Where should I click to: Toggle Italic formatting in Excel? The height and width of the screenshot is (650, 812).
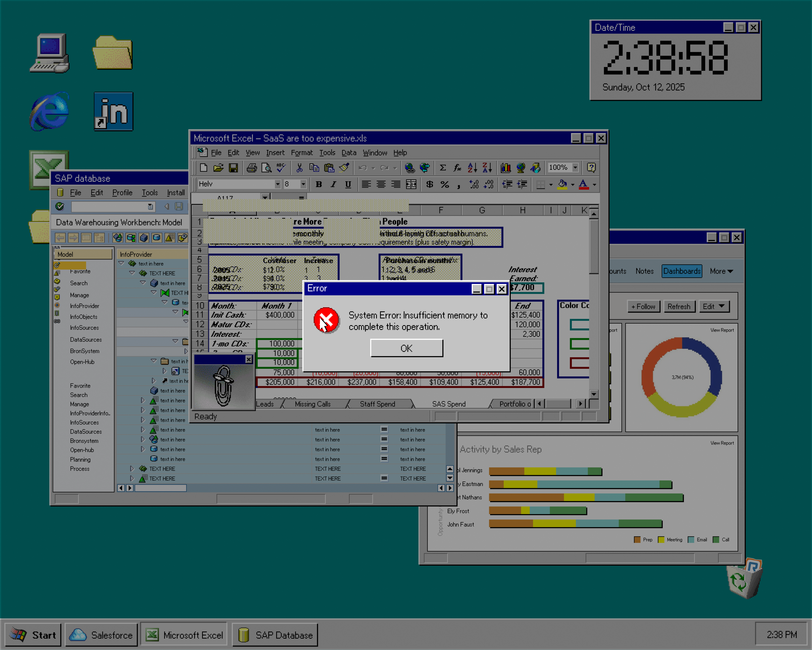pyautogui.click(x=333, y=184)
